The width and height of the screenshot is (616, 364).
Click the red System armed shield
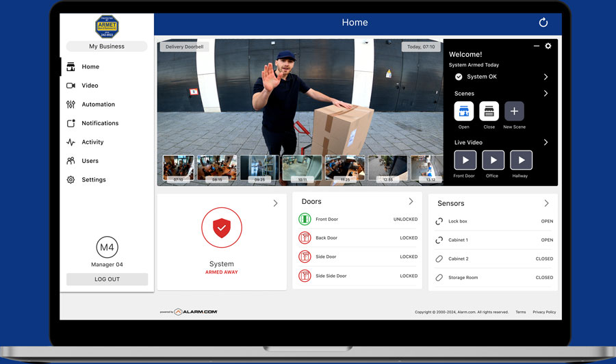pyautogui.click(x=221, y=228)
